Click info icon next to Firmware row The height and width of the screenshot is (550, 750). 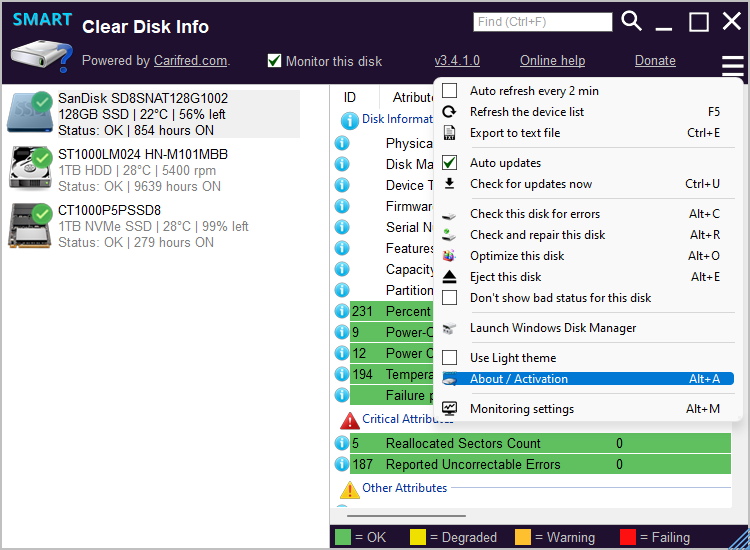point(342,206)
